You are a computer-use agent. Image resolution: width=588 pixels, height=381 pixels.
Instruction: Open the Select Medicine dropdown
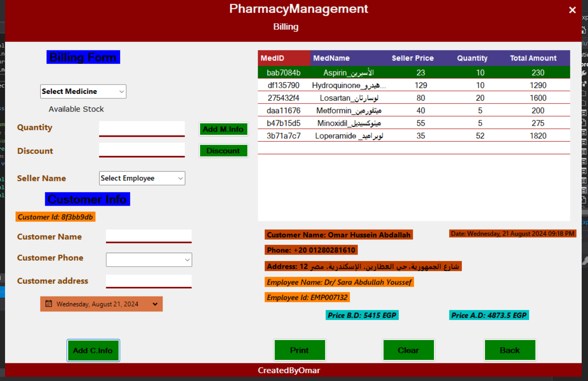click(83, 91)
